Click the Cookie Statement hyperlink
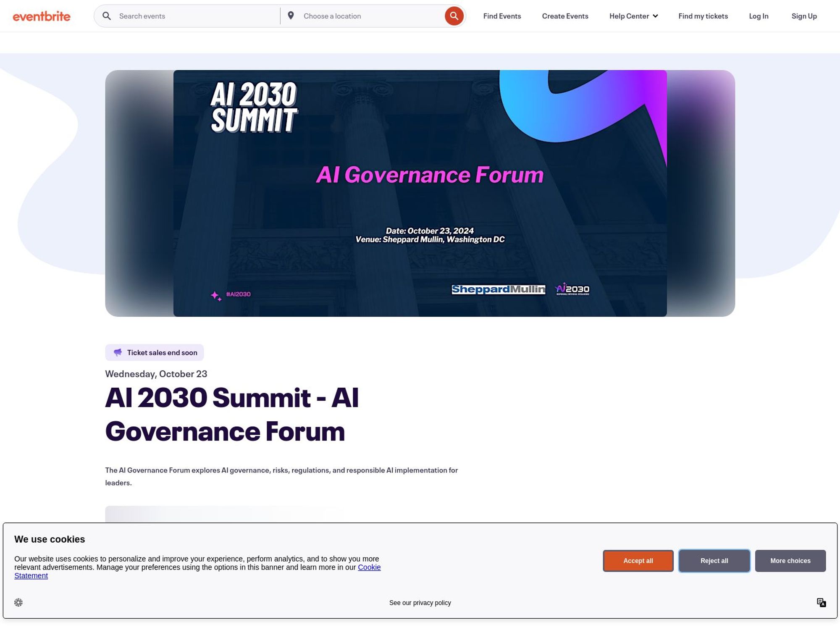840x630 pixels. 31,575
